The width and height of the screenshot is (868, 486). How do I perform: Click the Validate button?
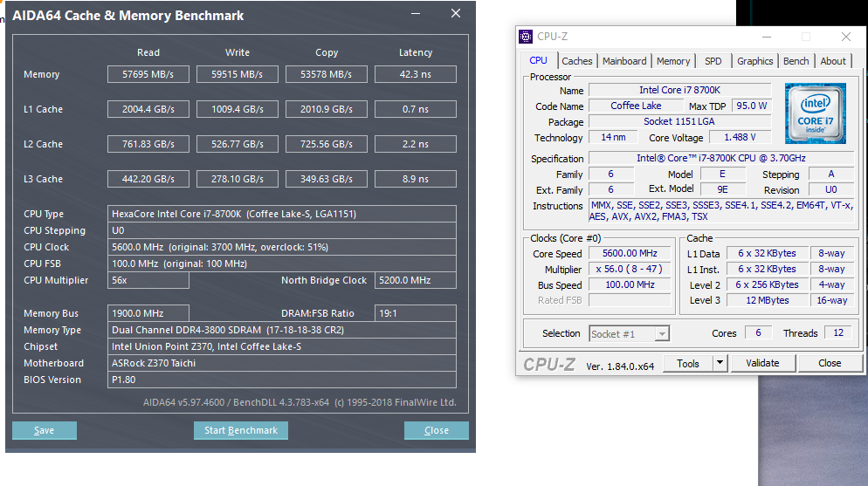coord(763,363)
